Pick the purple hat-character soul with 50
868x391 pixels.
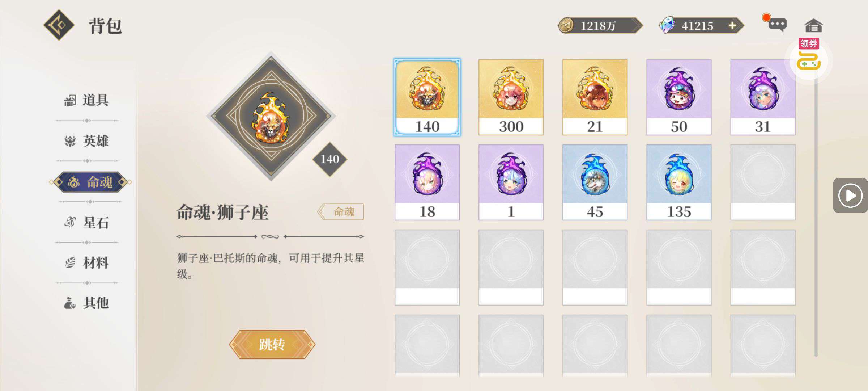(679, 97)
